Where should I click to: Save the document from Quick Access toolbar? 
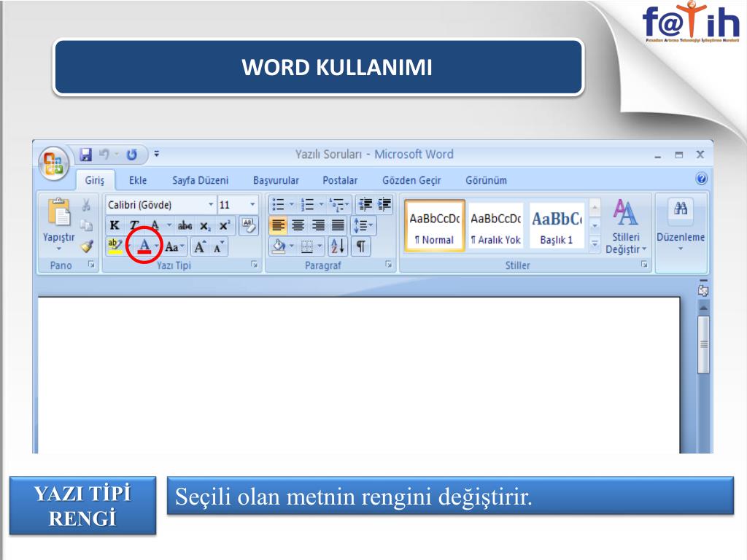click(x=86, y=155)
